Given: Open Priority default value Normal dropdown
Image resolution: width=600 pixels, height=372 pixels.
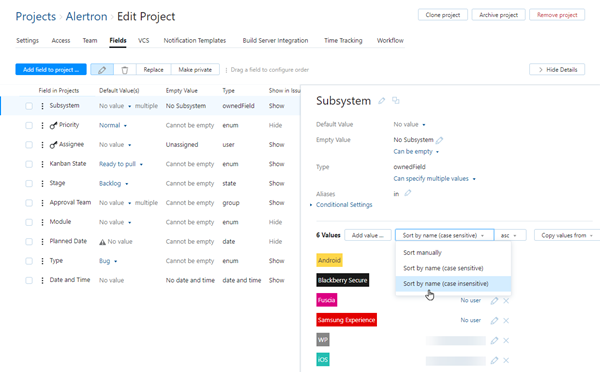Looking at the screenshot, I should [113, 126].
